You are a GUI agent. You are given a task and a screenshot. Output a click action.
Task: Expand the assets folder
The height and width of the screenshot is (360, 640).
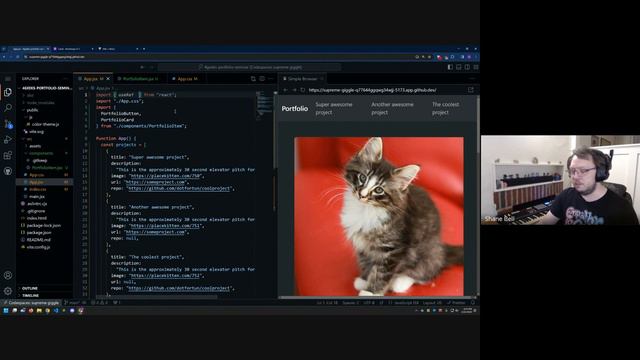click(35, 146)
